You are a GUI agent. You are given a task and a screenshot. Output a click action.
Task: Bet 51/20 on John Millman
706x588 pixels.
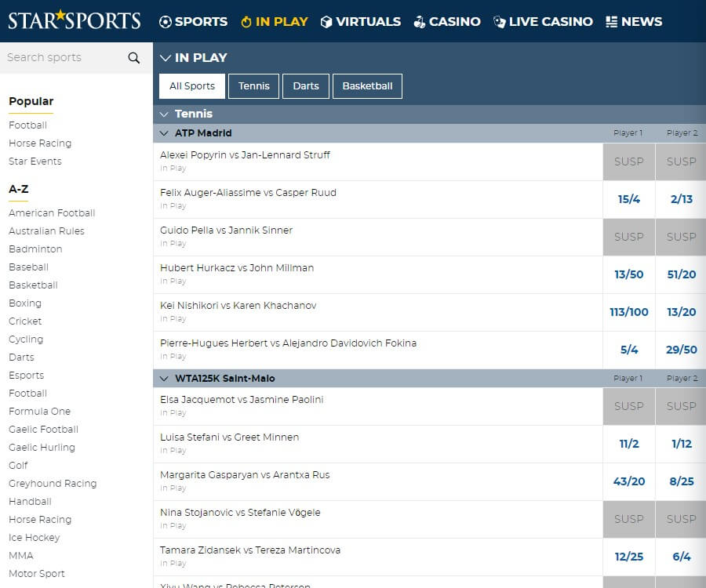(681, 274)
